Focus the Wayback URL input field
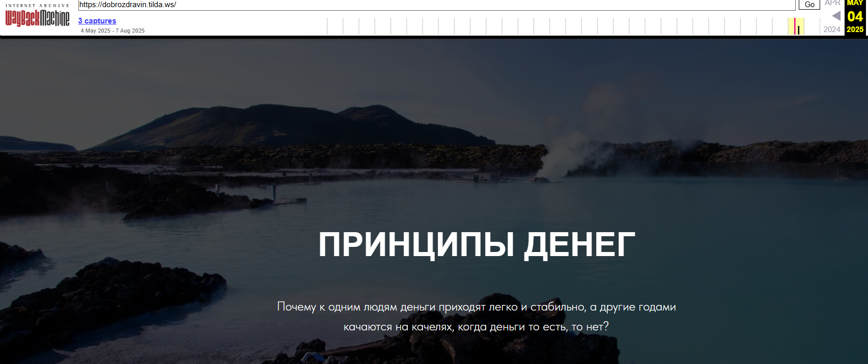This screenshot has width=868, height=364. point(436,5)
